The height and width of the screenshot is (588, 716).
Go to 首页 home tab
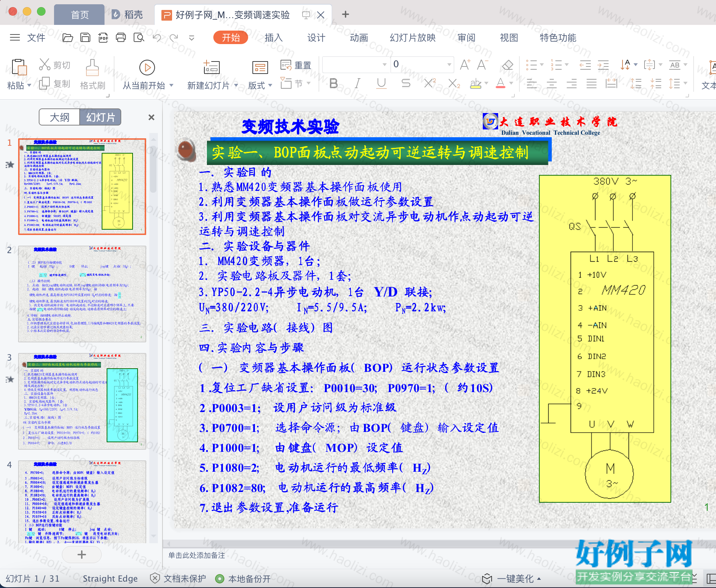(x=80, y=15)
